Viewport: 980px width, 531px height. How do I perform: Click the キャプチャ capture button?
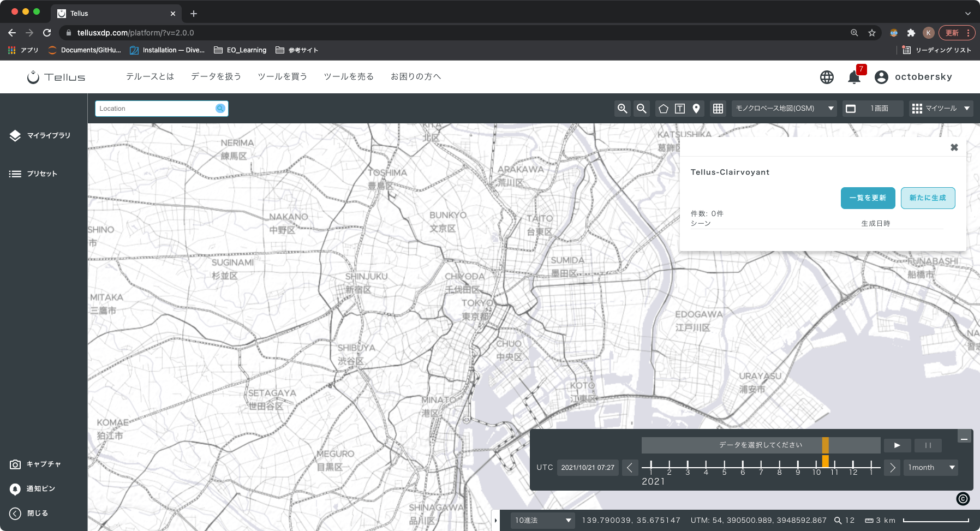35,464
